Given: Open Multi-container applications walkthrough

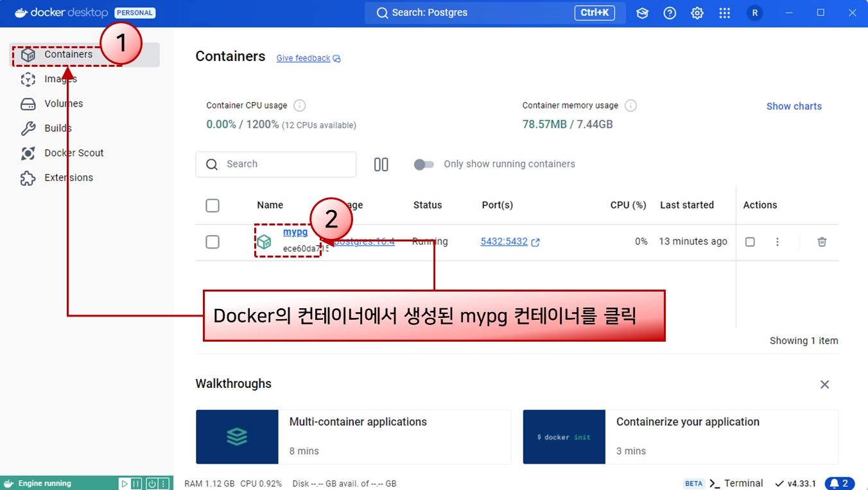Looking at the screenshot, I should tap(353, 437).
